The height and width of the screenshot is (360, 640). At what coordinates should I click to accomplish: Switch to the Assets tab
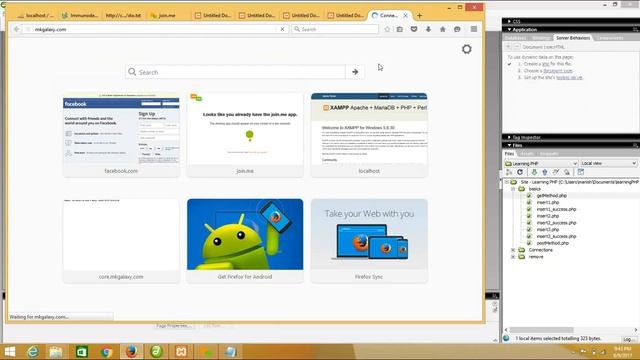(527, 154)
